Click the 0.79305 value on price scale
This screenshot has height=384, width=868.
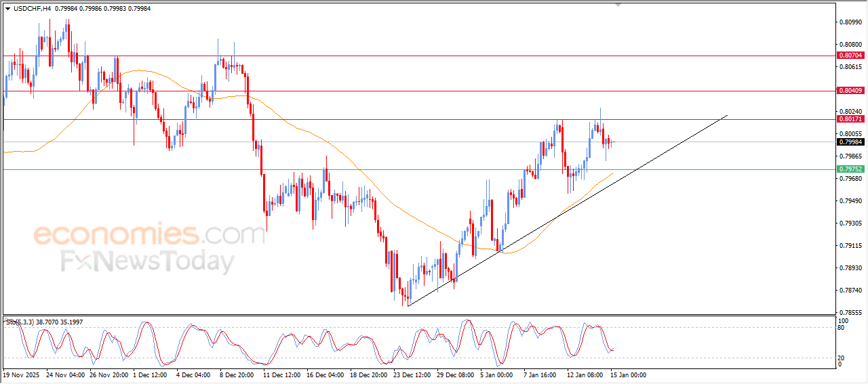coord(850,223)
